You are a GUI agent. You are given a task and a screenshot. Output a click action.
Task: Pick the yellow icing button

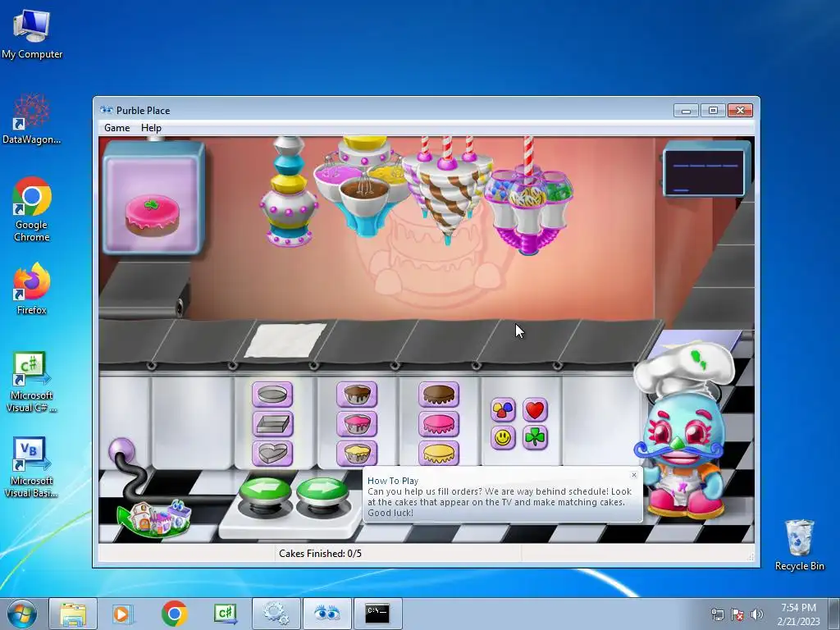point(439,453)
